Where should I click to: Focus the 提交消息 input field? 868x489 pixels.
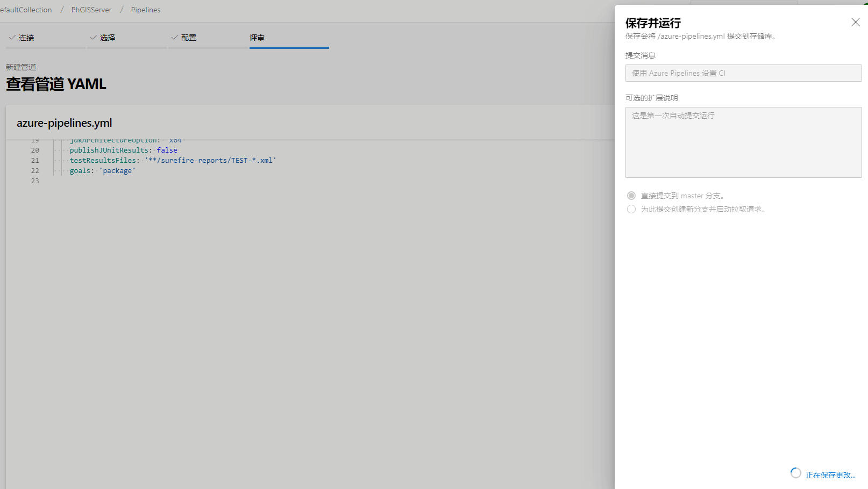pyautogui.click(x=743, y=73)
